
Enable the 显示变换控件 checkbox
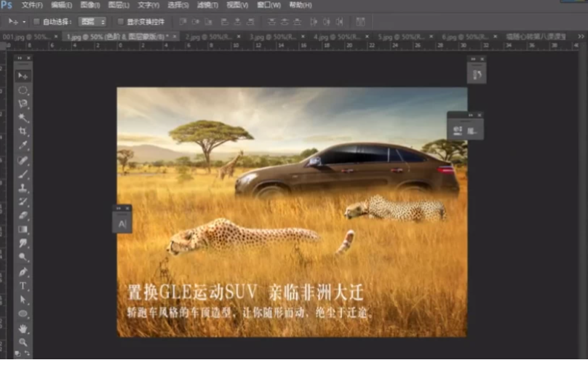click(120, 22)
